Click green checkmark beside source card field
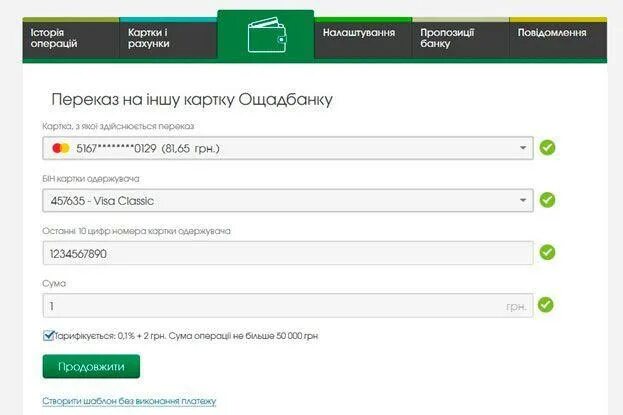 (547, 148)
